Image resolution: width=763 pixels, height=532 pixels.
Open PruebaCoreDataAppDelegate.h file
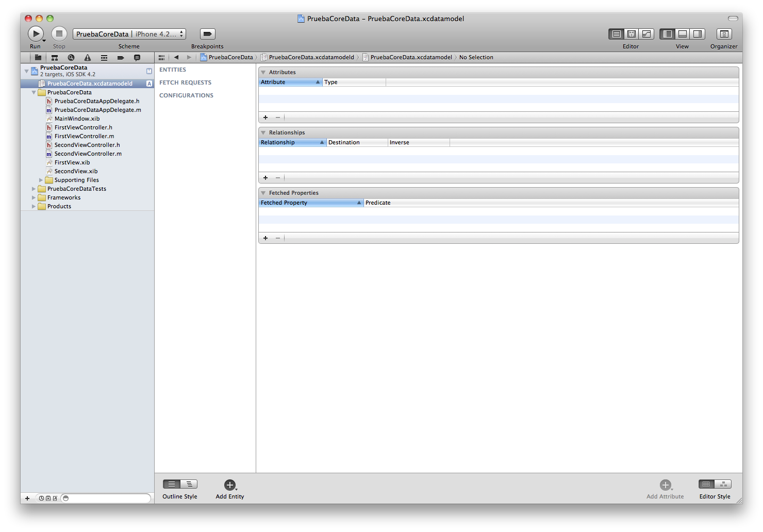[97, 102]
